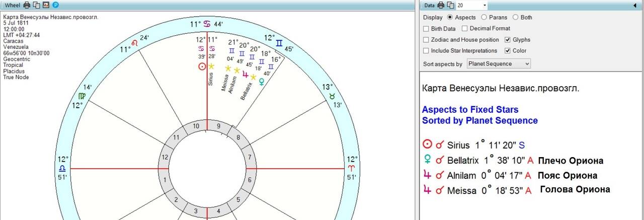Click the Bellatrix star label in the wheel
Viewport: 644px width, 220px height.
click(246, 92)
